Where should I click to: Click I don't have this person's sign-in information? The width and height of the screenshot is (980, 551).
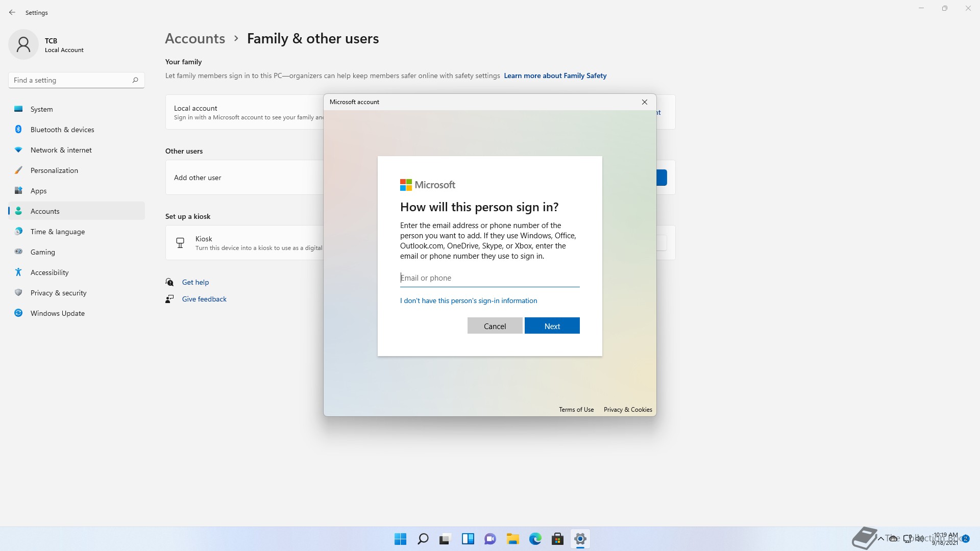[x=469, y=300]
